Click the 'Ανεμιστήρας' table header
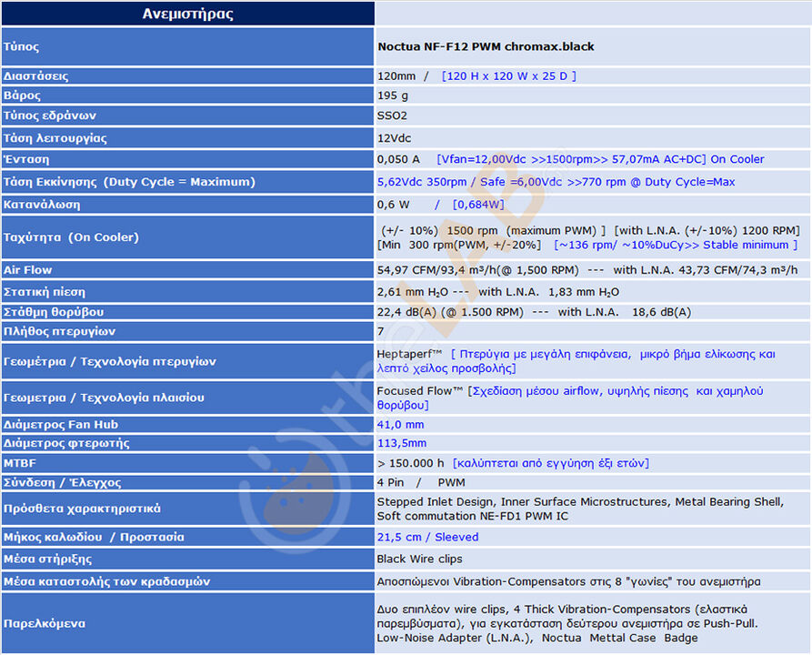Screen dimensions: 812x655 click(187, 14)
